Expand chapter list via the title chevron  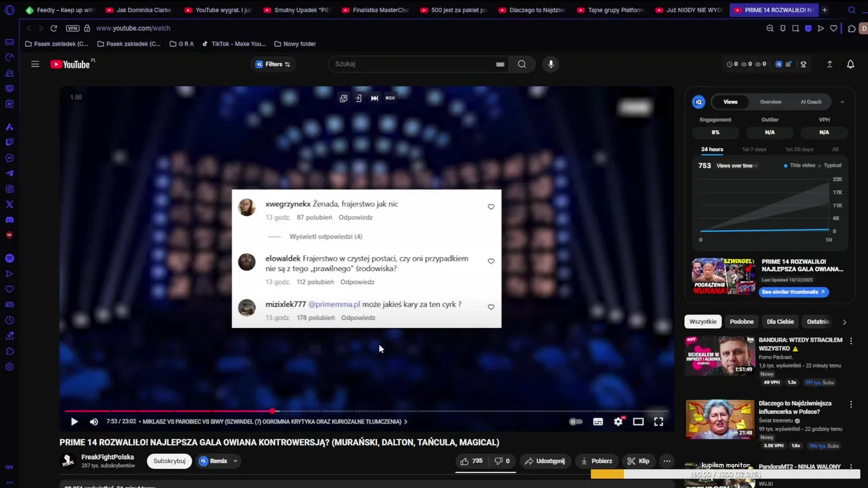coord(406,422)
